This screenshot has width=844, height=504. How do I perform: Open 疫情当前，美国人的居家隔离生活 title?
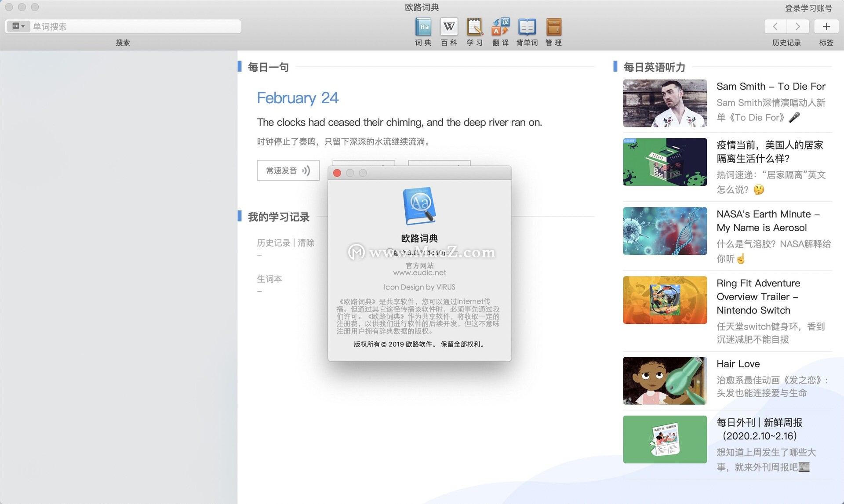(770, 152)
